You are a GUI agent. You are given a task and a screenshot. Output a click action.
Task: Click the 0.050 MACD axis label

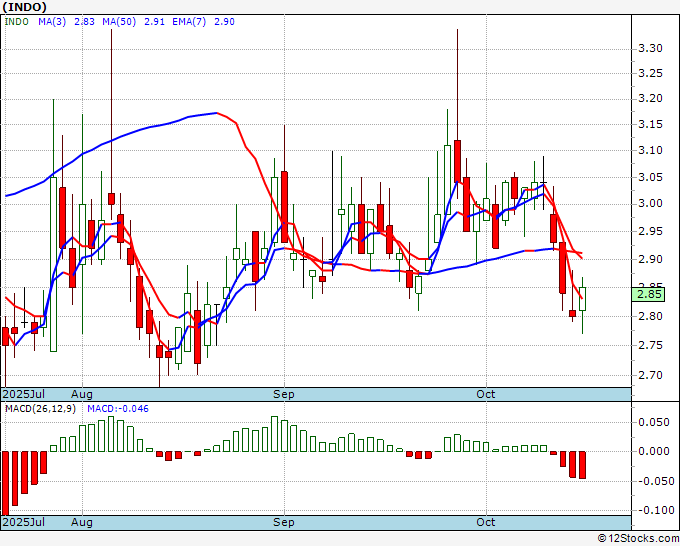coord(654,422)
